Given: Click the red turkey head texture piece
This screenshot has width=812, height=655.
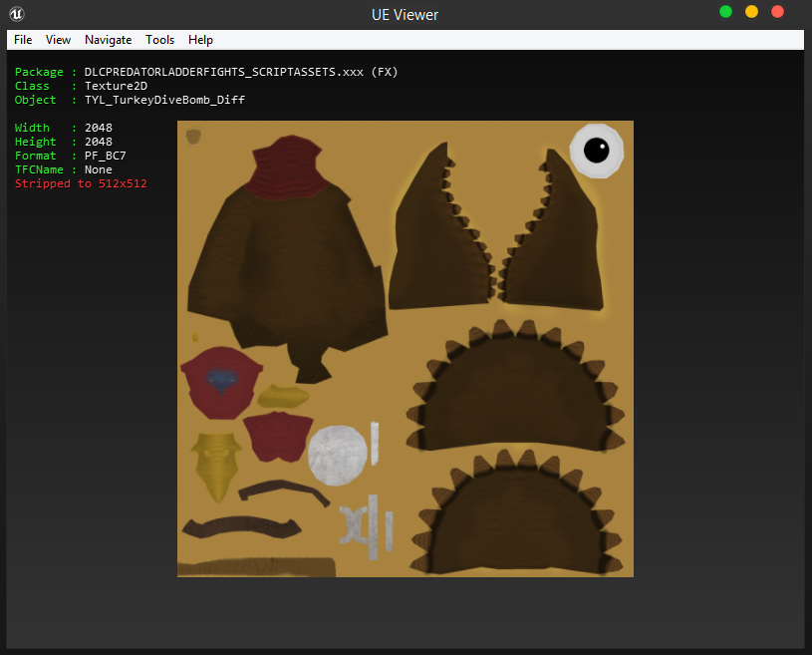Looking at the screenshot, I should tap(221, 382).
